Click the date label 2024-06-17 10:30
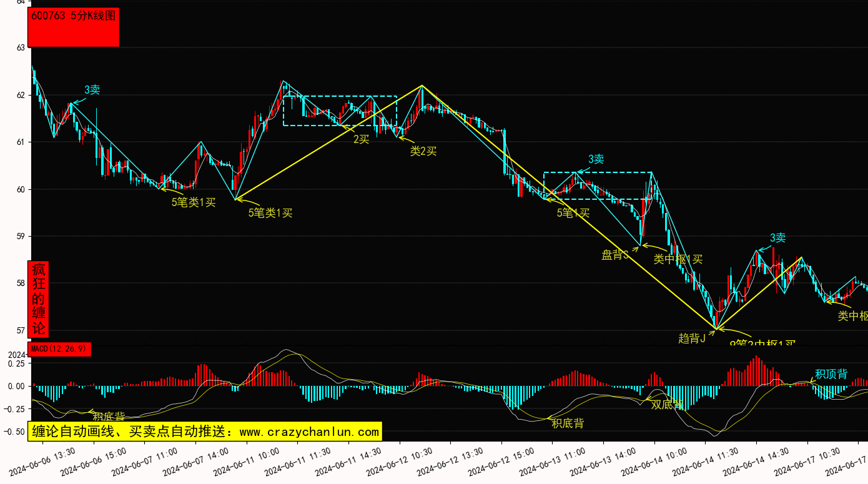This screenshot has height=484, width=868. (808, 461)
